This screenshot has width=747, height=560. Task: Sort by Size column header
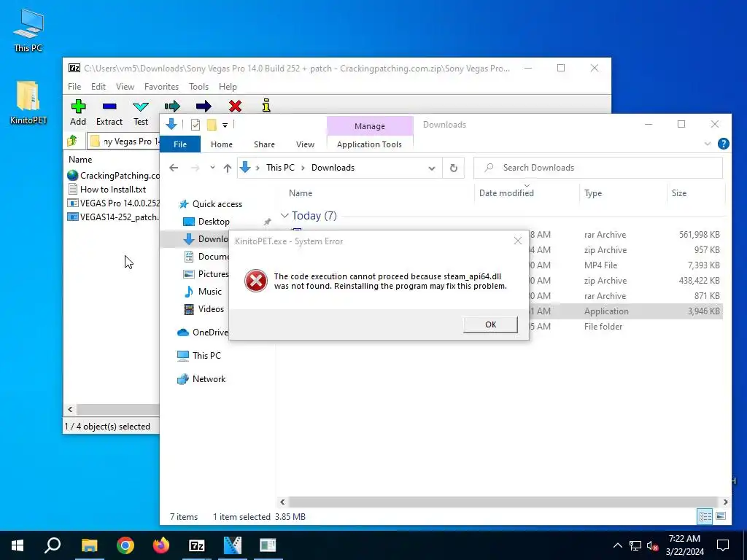click(x=679, y=192)
